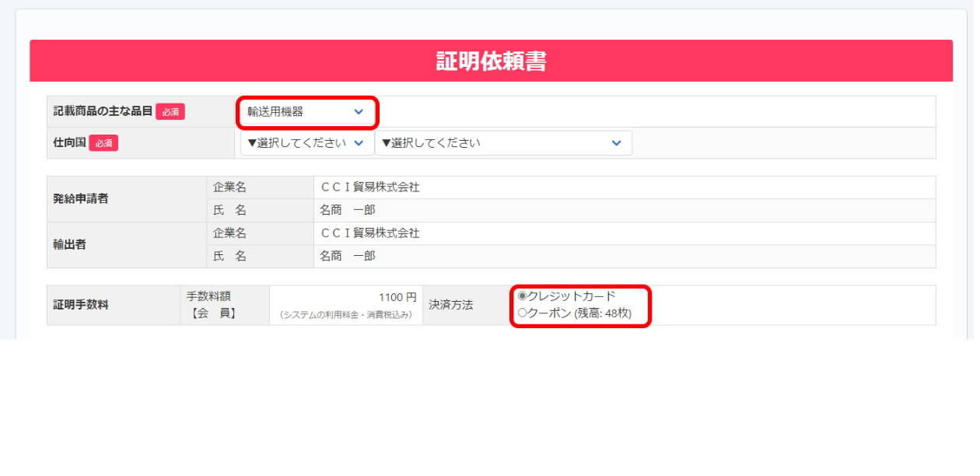Click the 発給申請者 row header
This screenshot has width=980, height=476.
coord(81,198)
